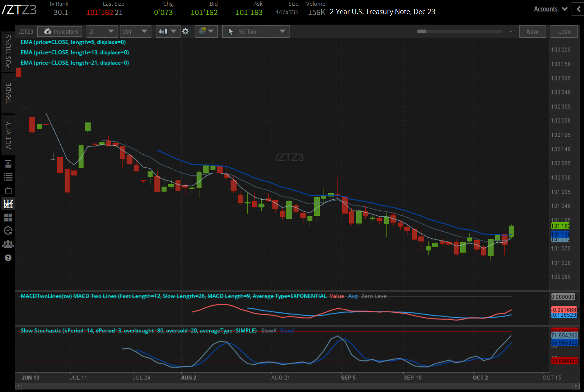Switch to the POSITIONS tab
Viewport: 584px width, 392px height.
tap(8, 51)
